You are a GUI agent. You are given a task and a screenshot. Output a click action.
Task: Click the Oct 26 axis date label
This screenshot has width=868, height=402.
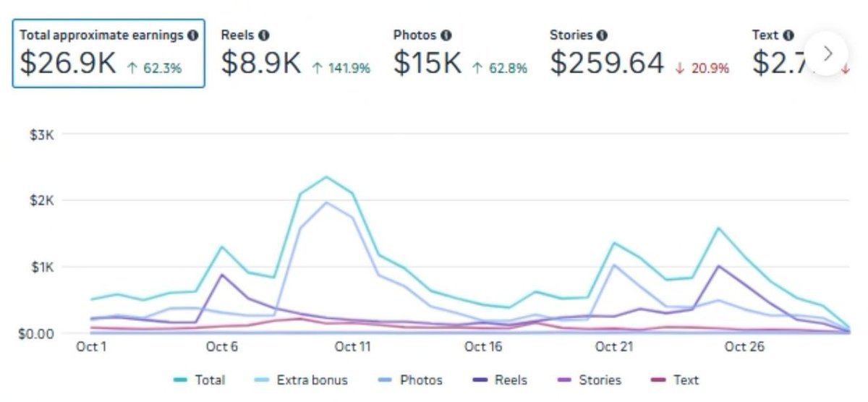point(744,347)
